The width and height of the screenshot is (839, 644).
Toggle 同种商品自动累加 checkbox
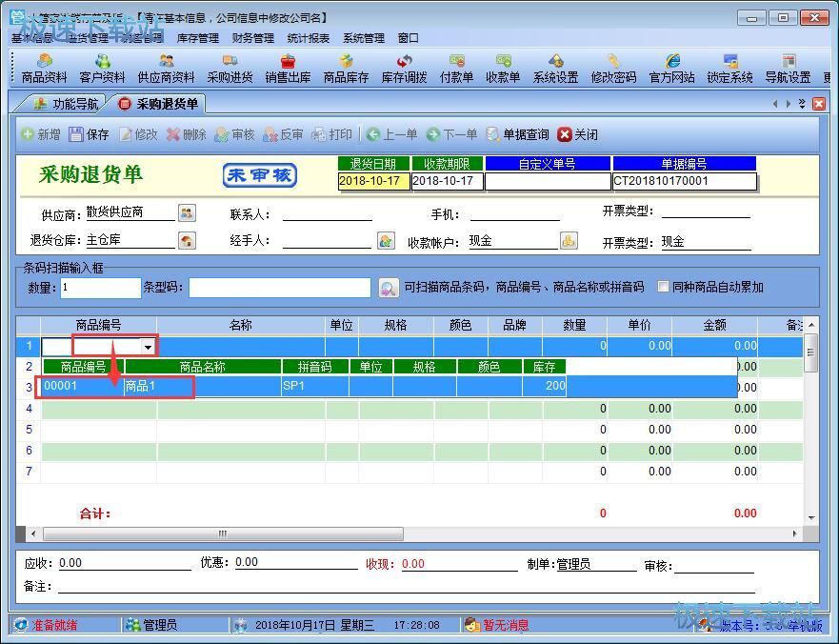(663, 287)
